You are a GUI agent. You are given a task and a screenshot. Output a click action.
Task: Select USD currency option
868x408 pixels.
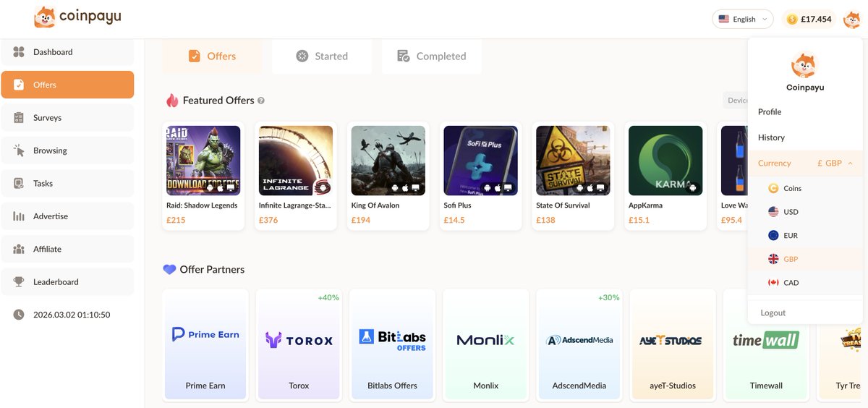805,212
